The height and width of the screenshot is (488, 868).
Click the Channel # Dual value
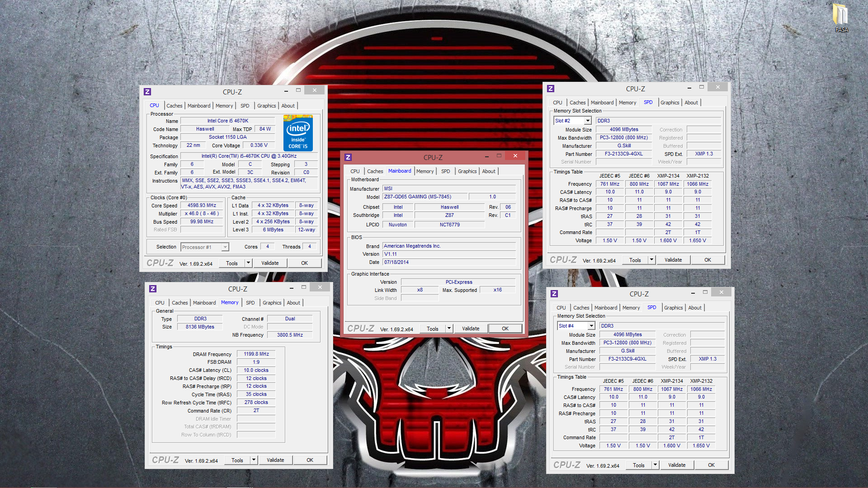pos(290,319)
